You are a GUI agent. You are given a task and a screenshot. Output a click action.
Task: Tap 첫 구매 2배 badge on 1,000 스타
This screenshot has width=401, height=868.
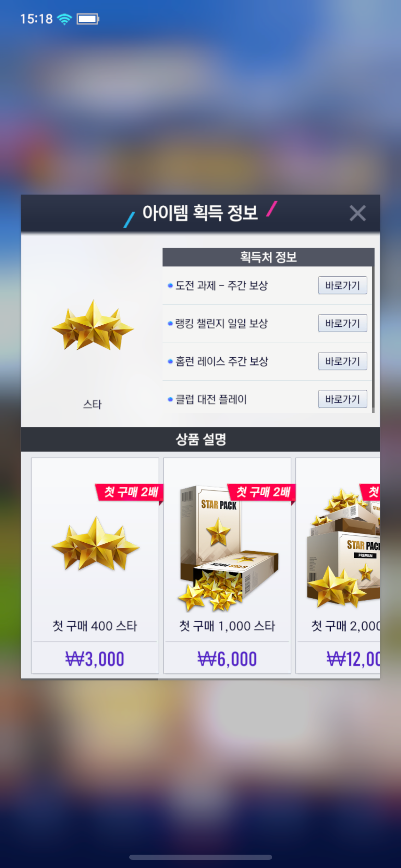[x=262, y=492]
